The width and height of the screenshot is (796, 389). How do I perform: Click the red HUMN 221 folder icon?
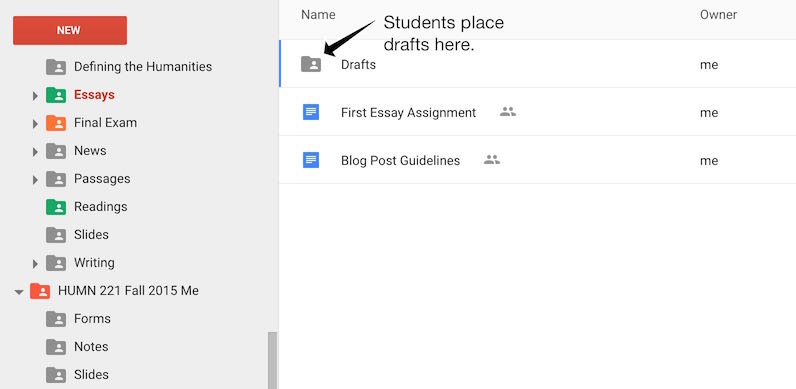pyautogui.click(x=40, y=291)
